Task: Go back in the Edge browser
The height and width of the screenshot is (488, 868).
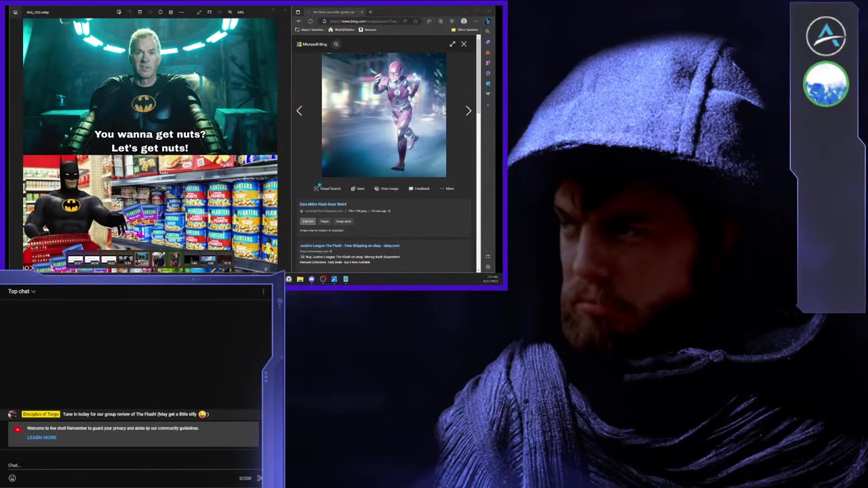Action: [298, 21]
